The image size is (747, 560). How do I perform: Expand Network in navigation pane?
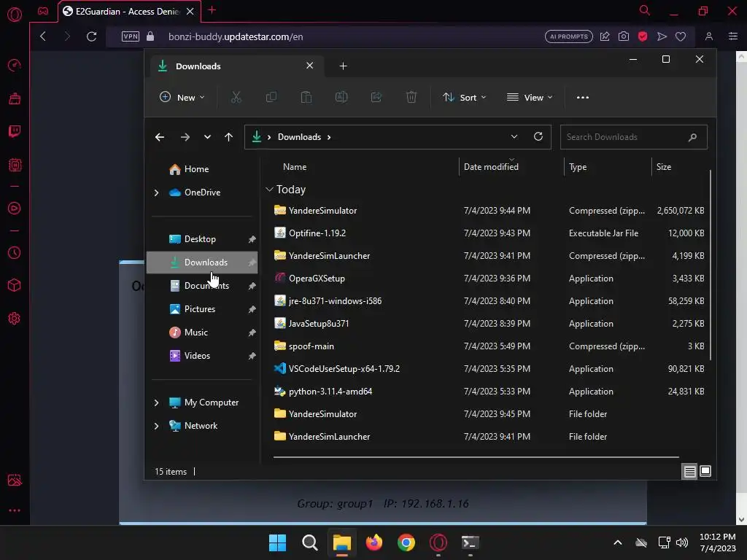point(156,426)
